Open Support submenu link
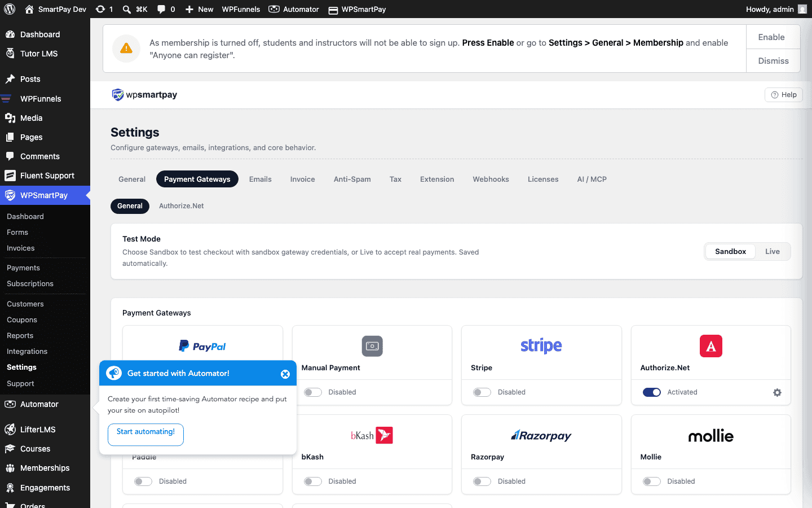This screenshot has width=812, height=508. (x=20, y=383)
